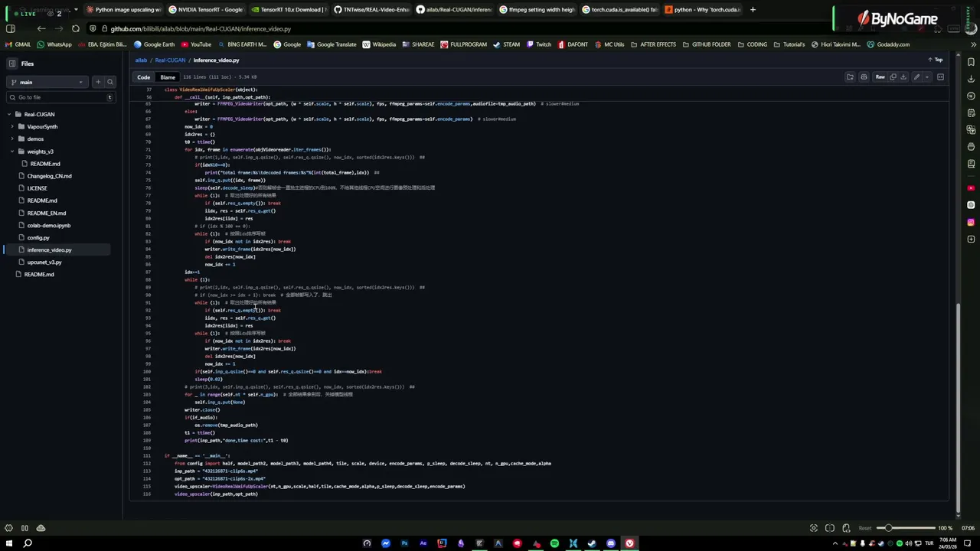Open the LICENSE file

click(37, 188)
